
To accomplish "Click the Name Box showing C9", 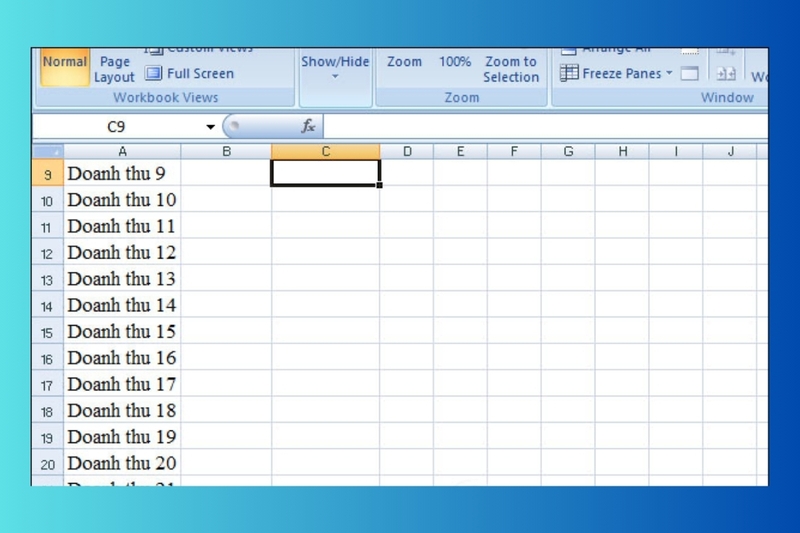I will [117, 126].
